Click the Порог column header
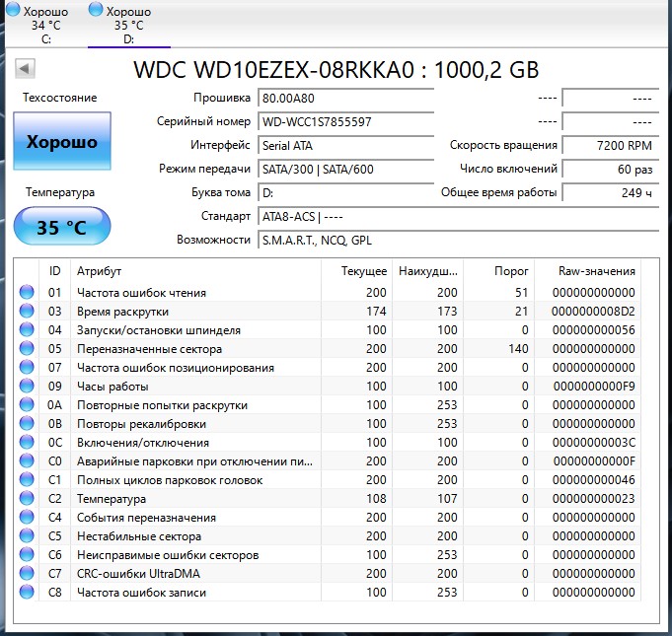The width and height of the screenshot is (672, 636). [x=510, y=271]
